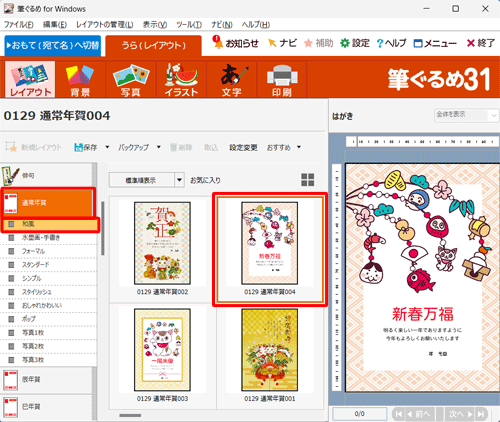Click the horizontal scrollbar under thumbnails
The height and width of the screenshot is (422, 500).
pyautogui.click(x=130, y=415)
